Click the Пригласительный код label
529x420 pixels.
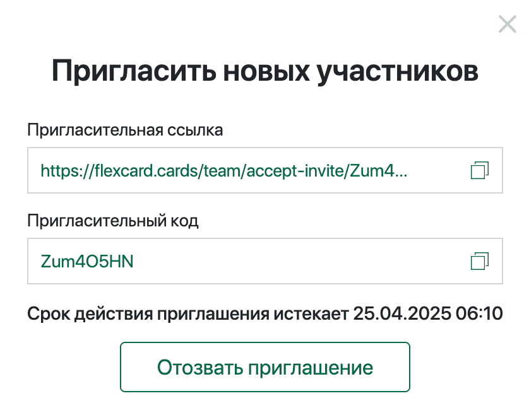pyautogui.click(x=113, y=221)
